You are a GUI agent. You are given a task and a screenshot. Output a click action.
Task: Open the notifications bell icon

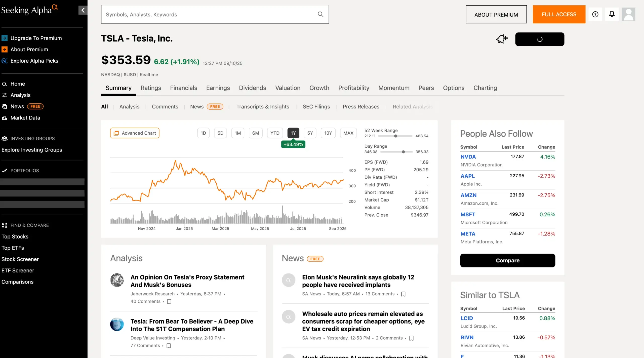point(612,14)
